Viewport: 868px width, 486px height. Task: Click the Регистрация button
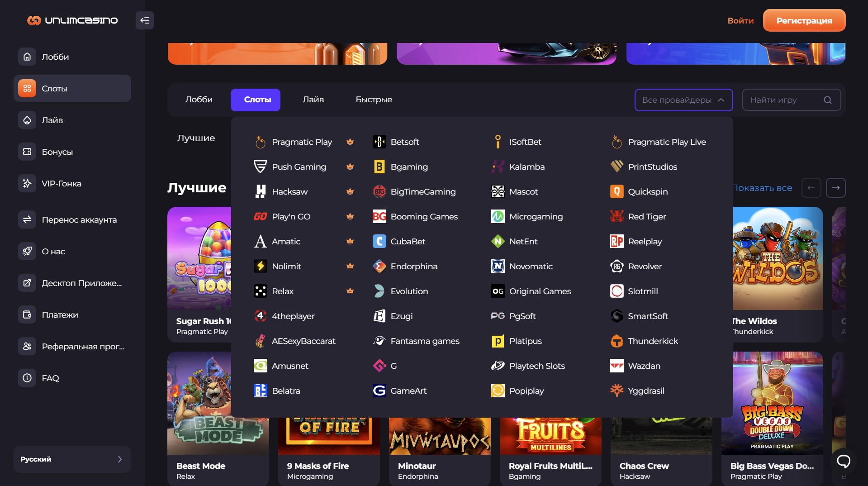[804, 20]
